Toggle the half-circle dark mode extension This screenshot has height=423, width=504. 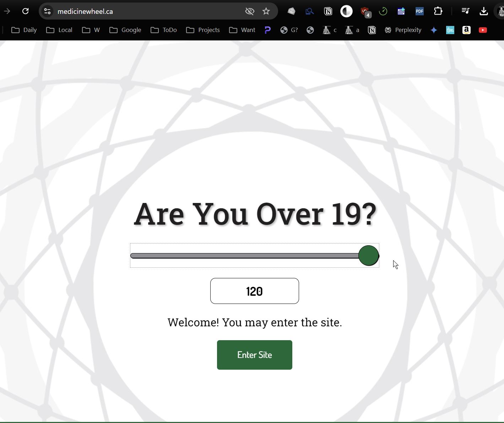coord(346,11)
